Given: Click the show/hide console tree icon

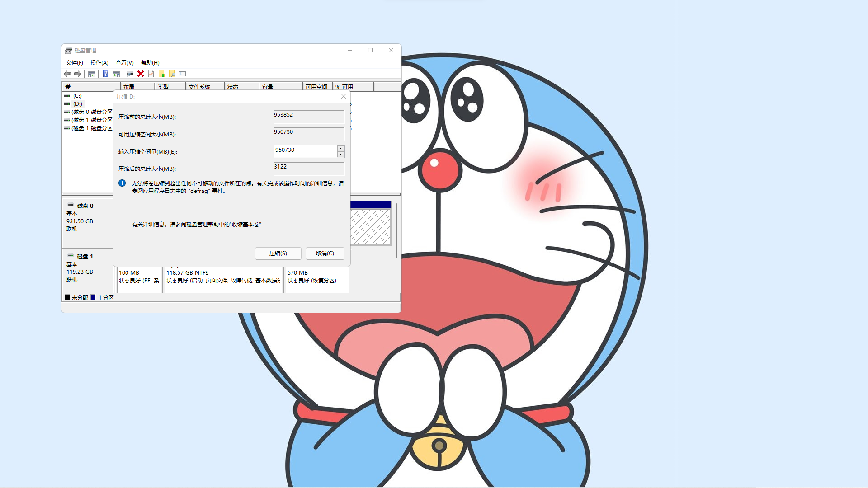Looking at the screenshot, I should click(92, 74).
